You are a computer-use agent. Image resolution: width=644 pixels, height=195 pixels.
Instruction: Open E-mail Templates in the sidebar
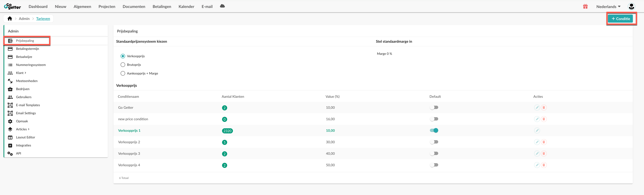(x=28, y=105)
